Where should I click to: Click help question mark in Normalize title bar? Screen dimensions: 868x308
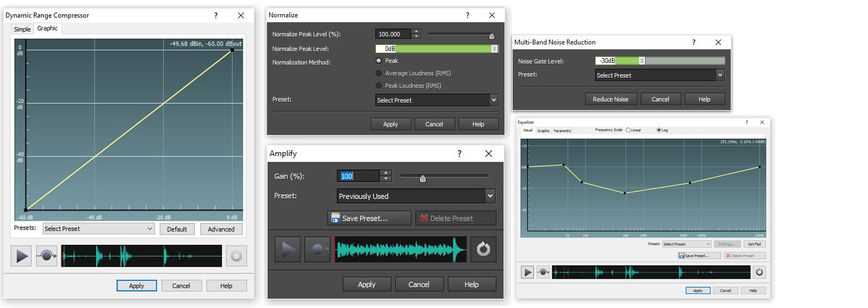468,15
